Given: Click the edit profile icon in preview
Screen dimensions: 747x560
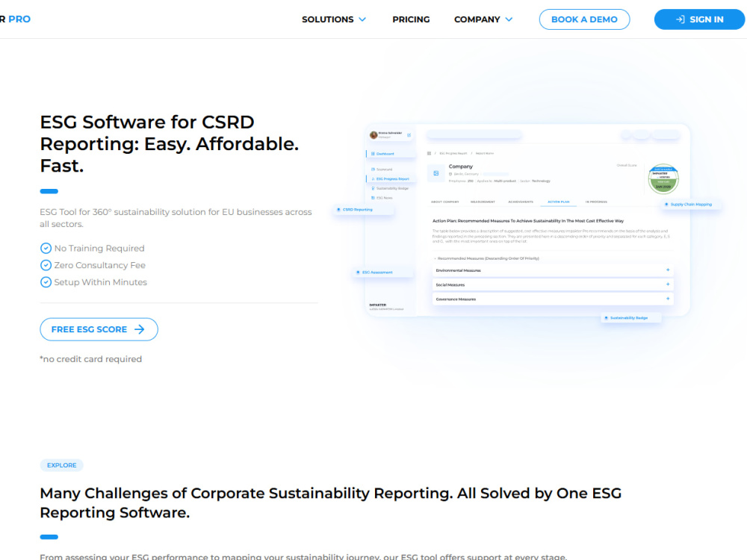Looking at the screenshot, I should [x=409, y=135].
